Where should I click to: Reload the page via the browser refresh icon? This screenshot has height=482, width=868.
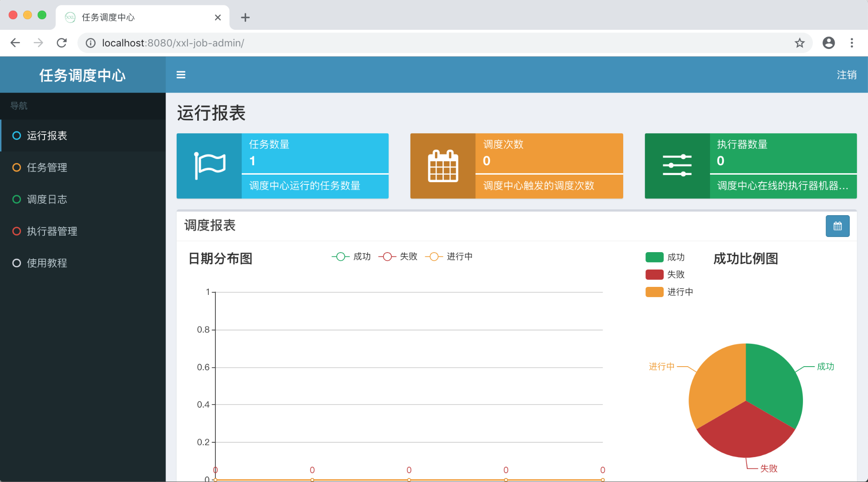click(62, 43)
